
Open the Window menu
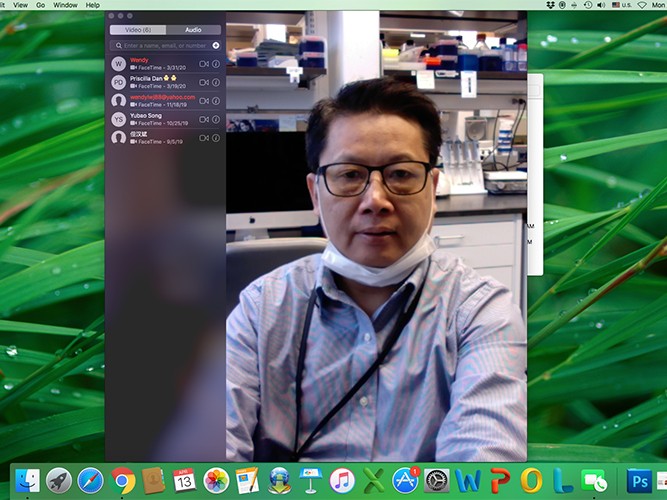(65, 5)
